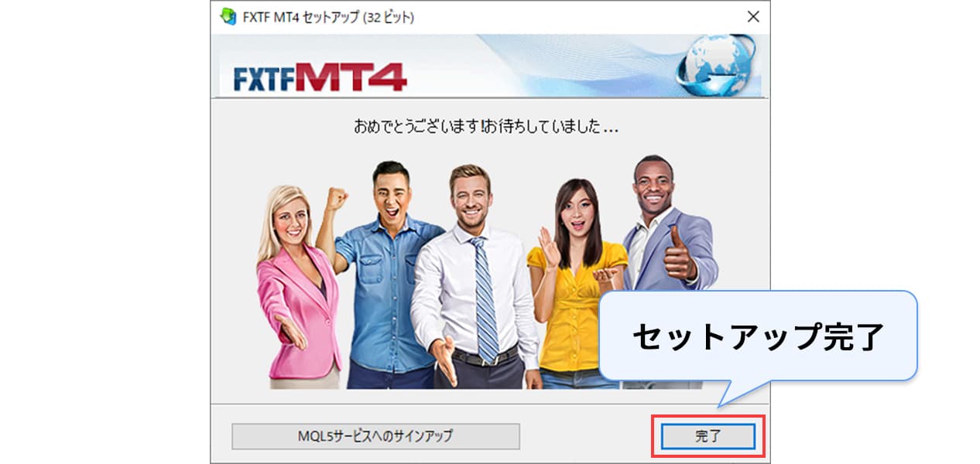Screen dimensions: 980x464
Task: Click the FXTF MT4 logo banner
Action: point(320,77)
